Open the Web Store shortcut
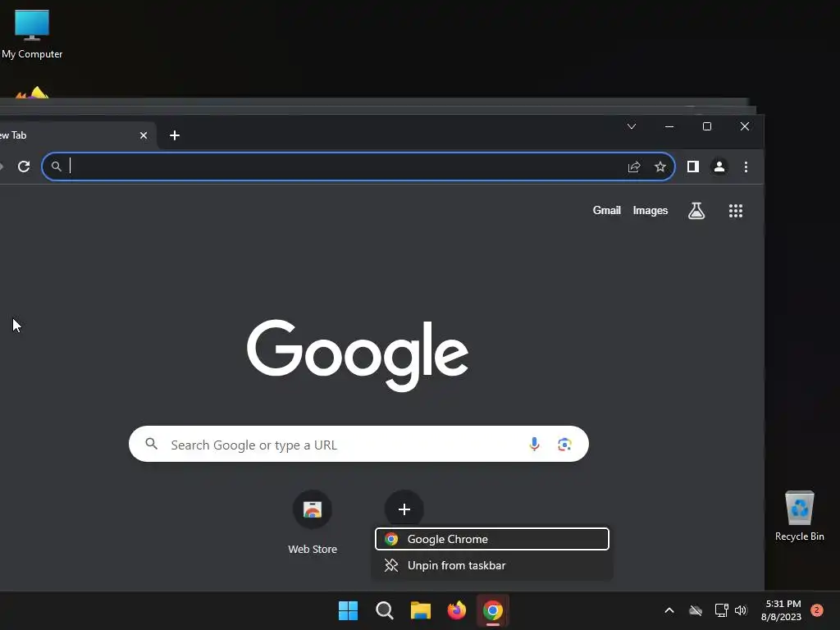 coord(313,523)
